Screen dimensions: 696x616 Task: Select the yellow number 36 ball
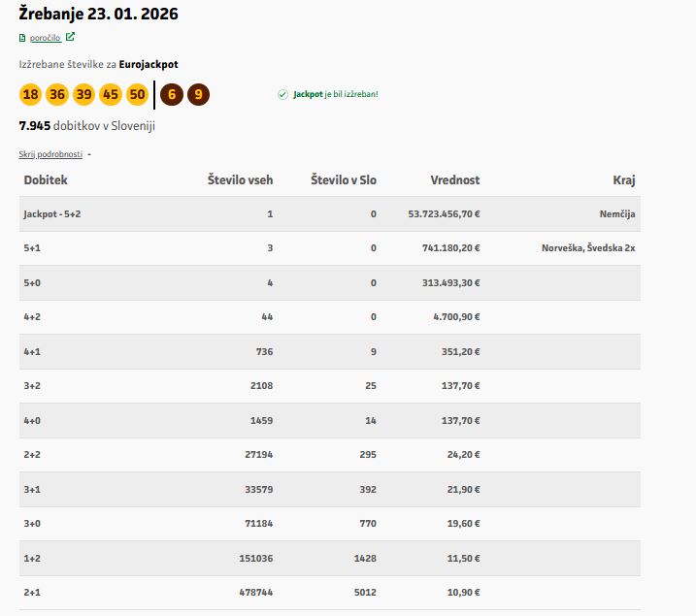57,94
